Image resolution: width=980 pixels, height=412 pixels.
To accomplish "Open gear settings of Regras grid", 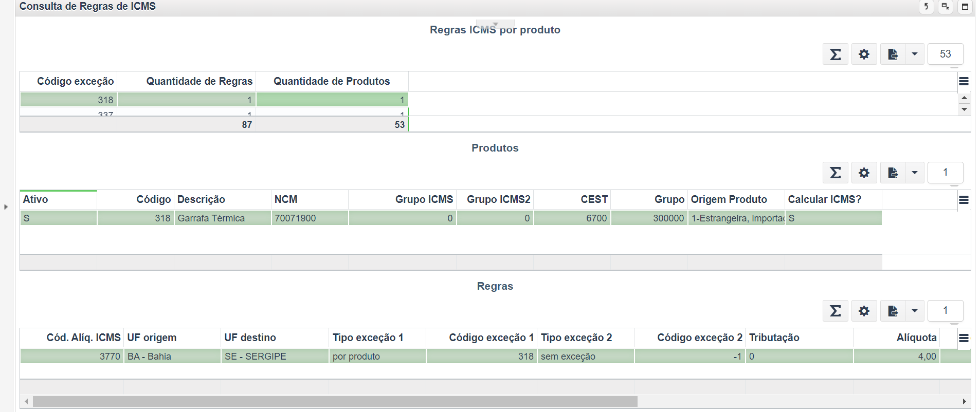I will pyautogui.click(x=864, y=311).
